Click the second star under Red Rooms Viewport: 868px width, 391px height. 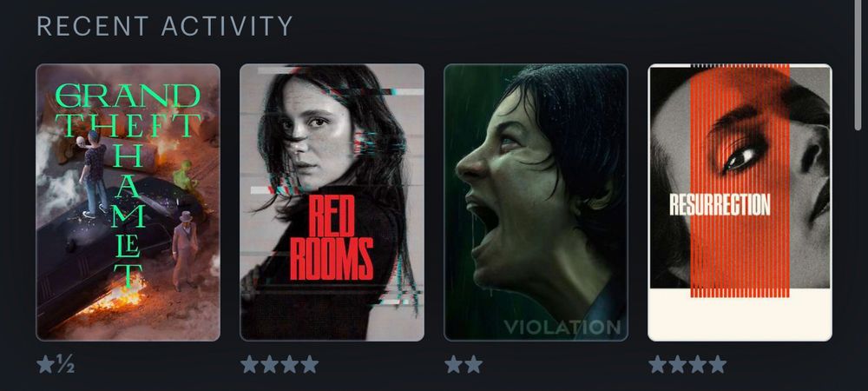[270, 364]
